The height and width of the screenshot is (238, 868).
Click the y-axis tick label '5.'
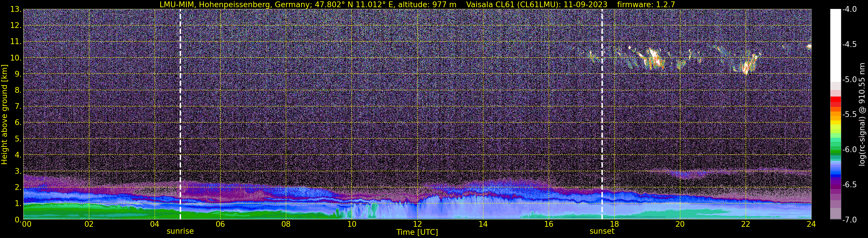click(18, 139)
